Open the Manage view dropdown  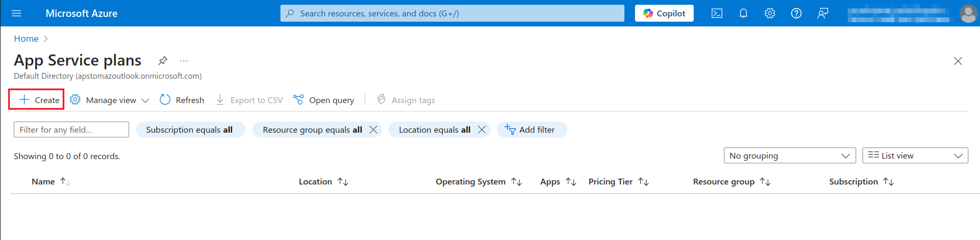(110, 100)
